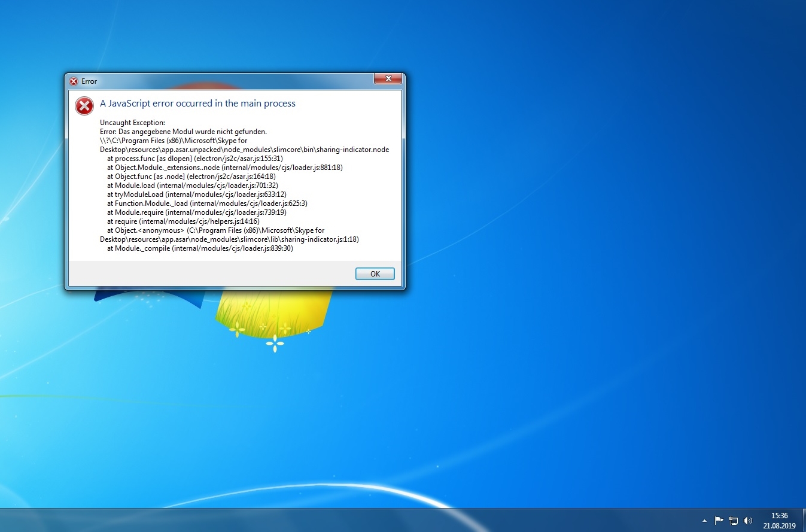This screenshot has width=806, height=532.
Task: Click the "Uncaught Exception:" line
Action: (132, 123)
